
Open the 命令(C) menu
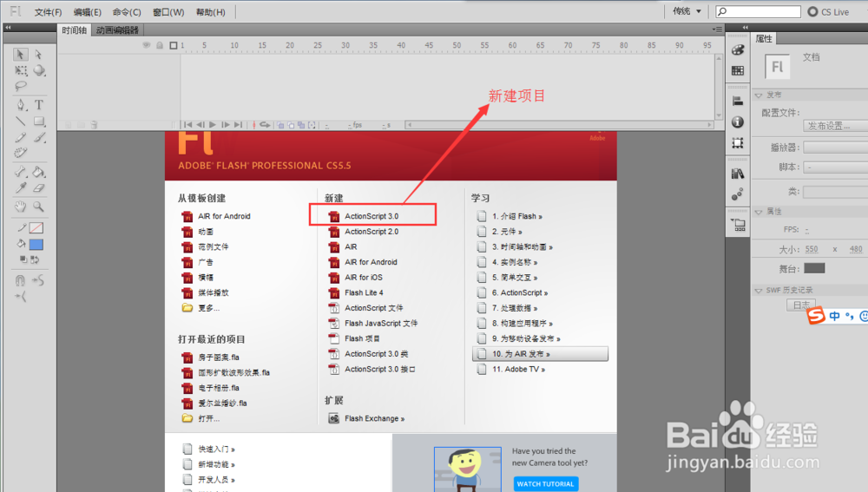point(127,12)
